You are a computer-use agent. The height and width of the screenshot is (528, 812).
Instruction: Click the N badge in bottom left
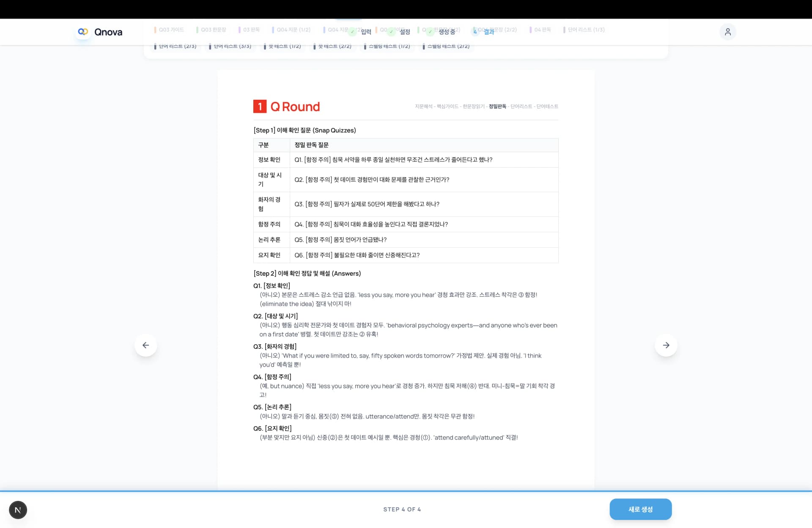18,510
